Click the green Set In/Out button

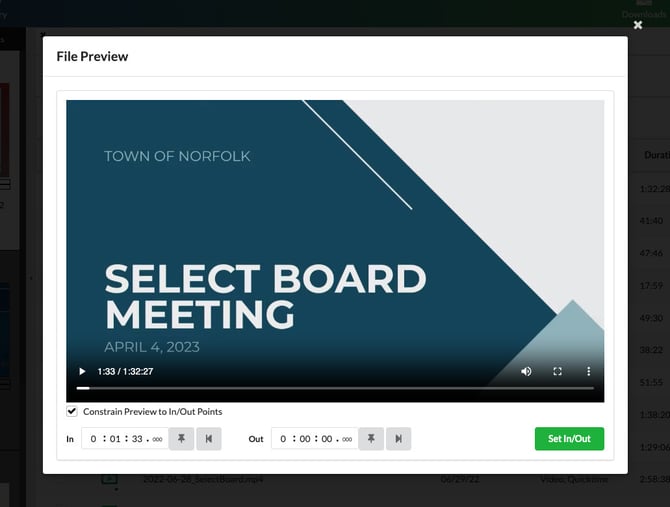tap(569, 439)
